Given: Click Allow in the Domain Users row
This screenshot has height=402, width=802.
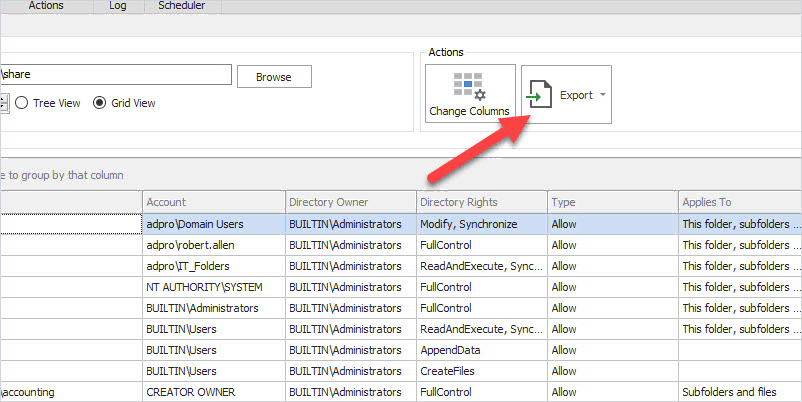Looking at the screenshot, I should pyautogui.click(x=613, y=224).
